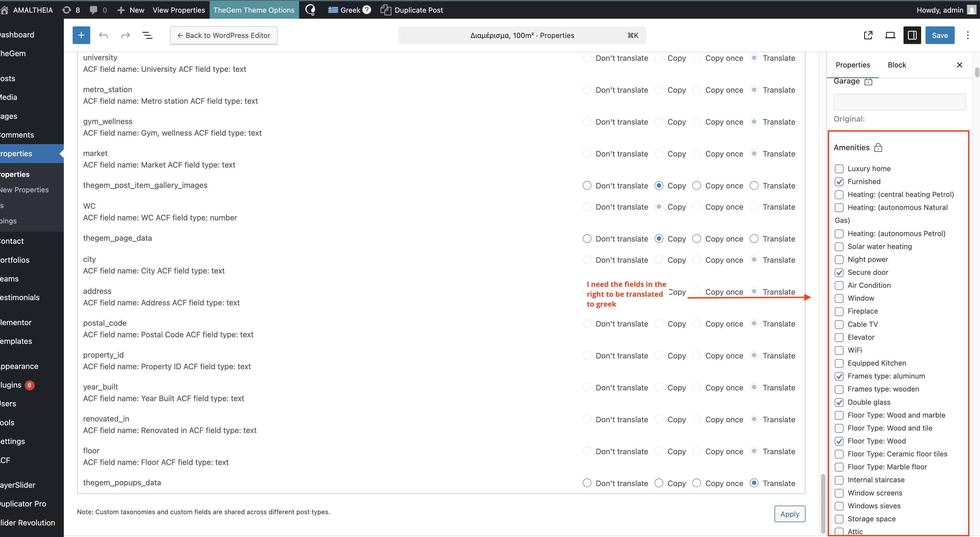Check the Luxury home checkbox
Screen dimensions: 980x537
(839, 169)
